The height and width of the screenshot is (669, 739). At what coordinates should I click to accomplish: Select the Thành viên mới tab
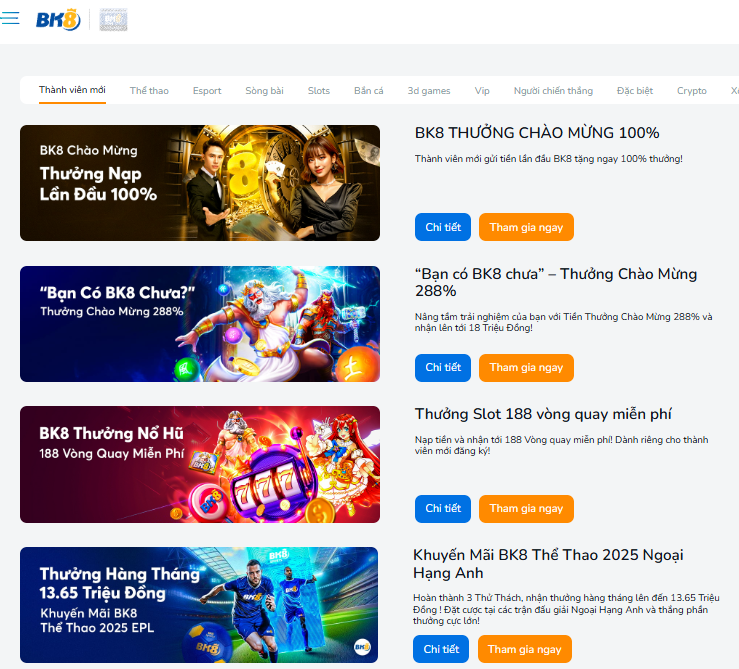tap(72, 90)
